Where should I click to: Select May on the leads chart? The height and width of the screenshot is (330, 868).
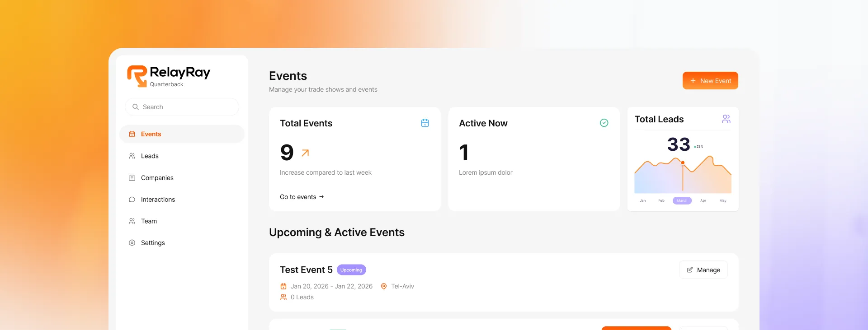(x=723, y=200)
